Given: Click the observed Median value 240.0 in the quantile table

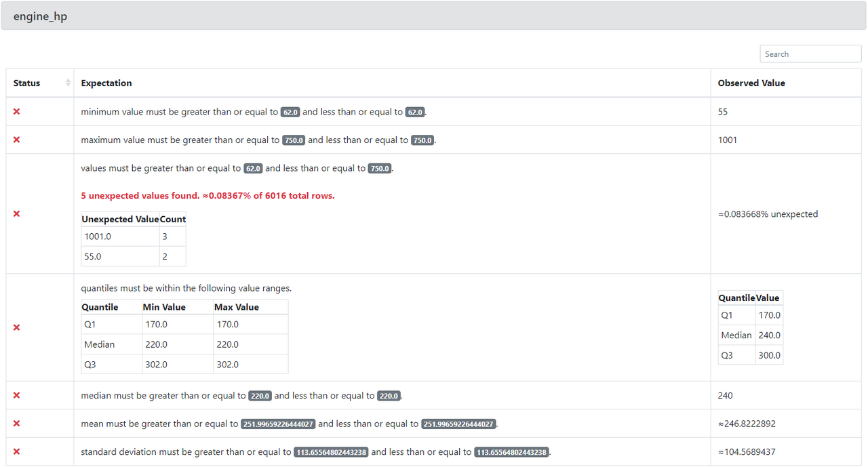Looking at the screenshot, I should click(x=769, y=336).
